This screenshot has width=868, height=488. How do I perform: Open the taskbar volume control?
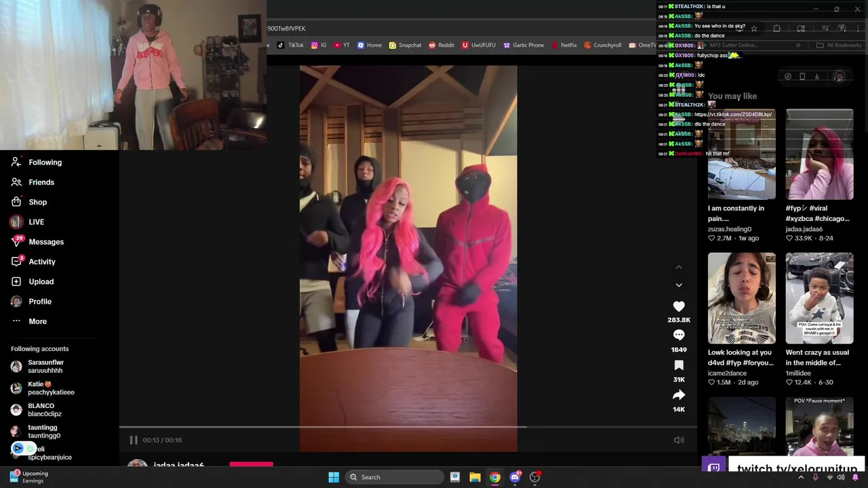point(841,477)
